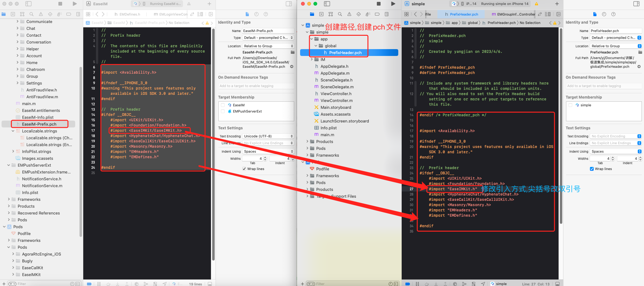This screenshot has height=286, width=644.
Task: Toggle the inspector panel in the simple window
Action: (637, 4)
